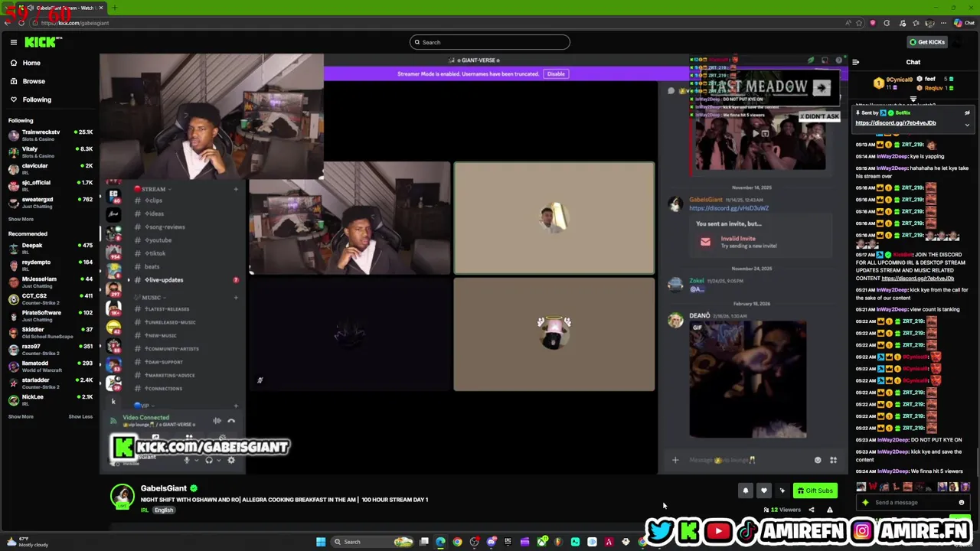This screenshot has width=980, height=551.
Task: Follow the channel with heart icon
Action: (763, 491)
